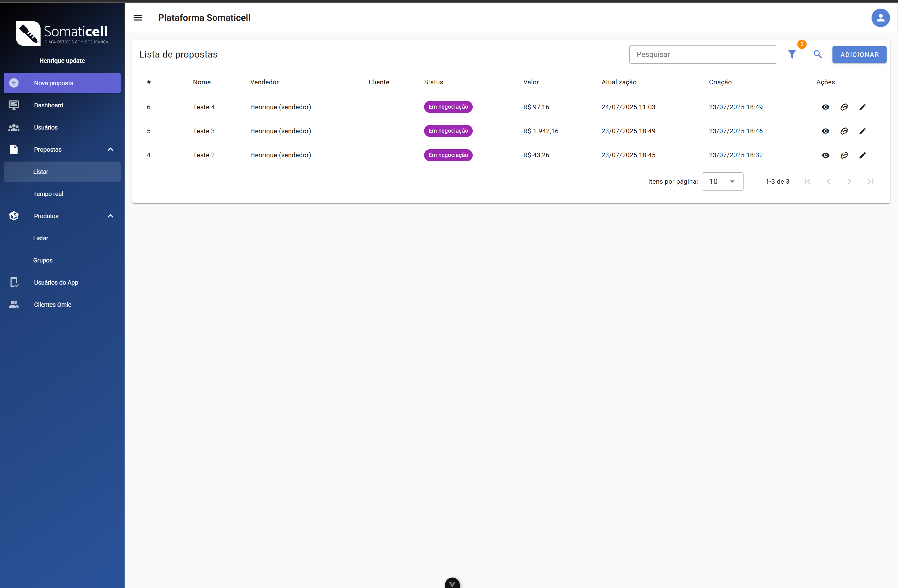Sort by Valor column header
This screenshot has width=898, height=588.
[x=531, y=82]
